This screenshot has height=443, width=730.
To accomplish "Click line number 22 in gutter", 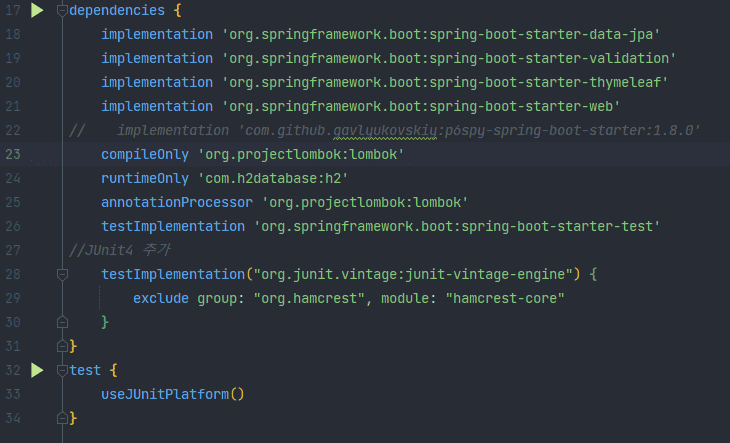I will (13, 130).
